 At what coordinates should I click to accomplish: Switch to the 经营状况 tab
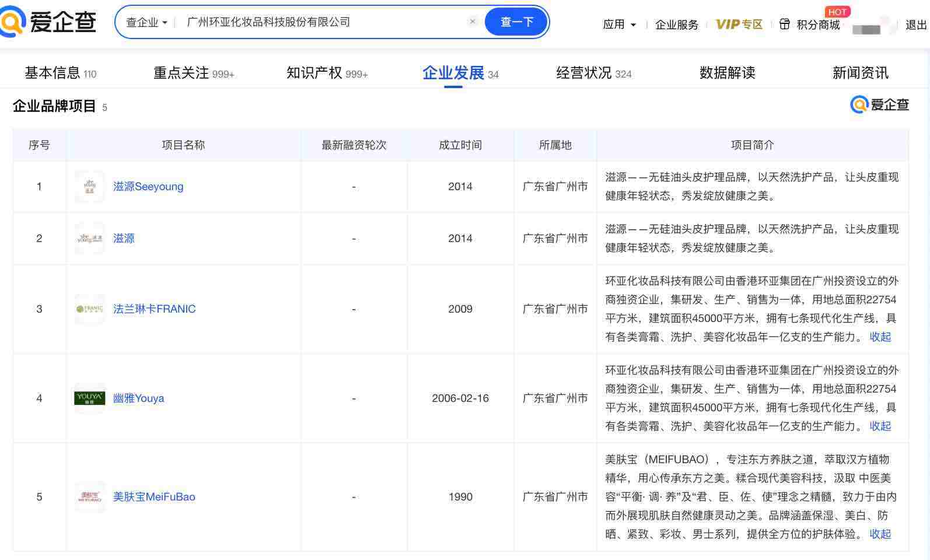coord(593,73)
